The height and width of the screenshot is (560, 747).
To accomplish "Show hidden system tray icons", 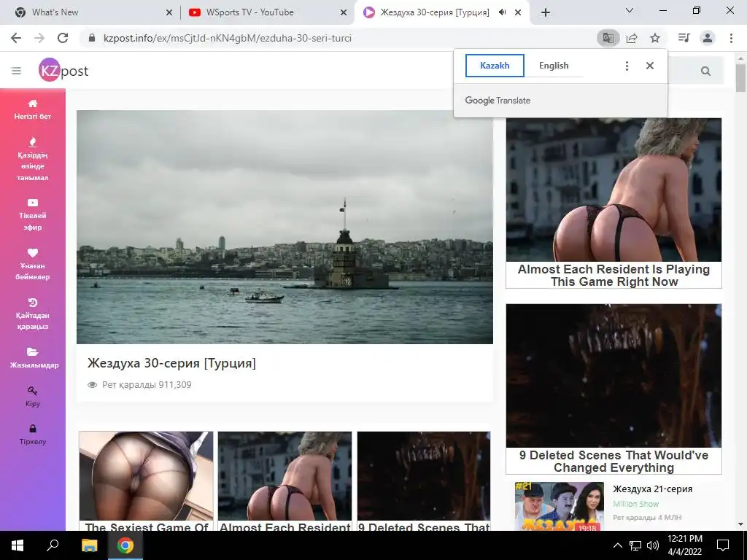I will 617,545.
